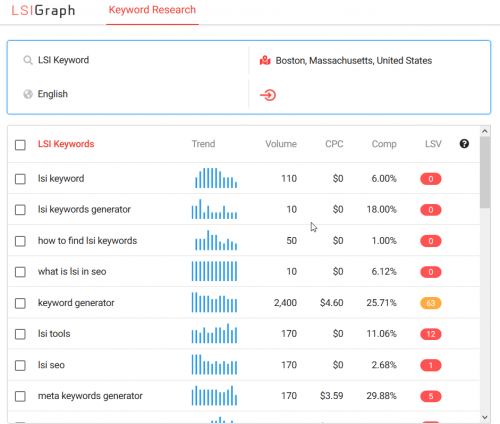500x424 pixels.
Task: Open the Keyword Research tab
Action: (152, 10)
